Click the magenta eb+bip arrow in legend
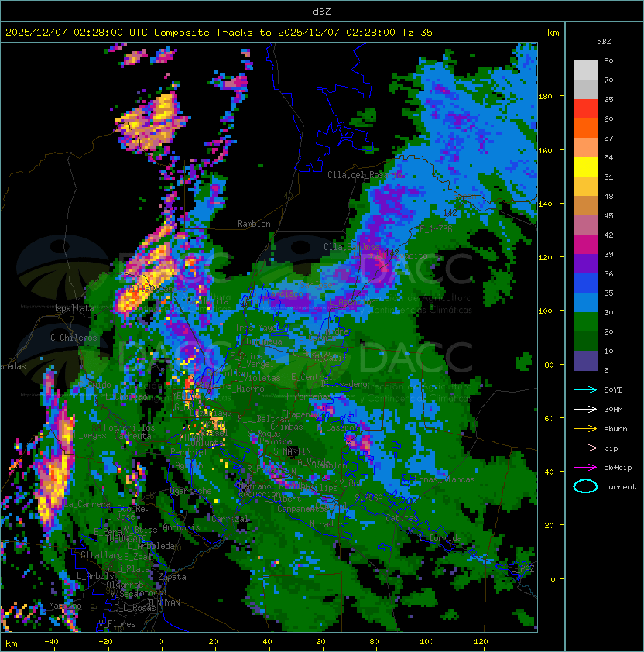 point(585,468)
